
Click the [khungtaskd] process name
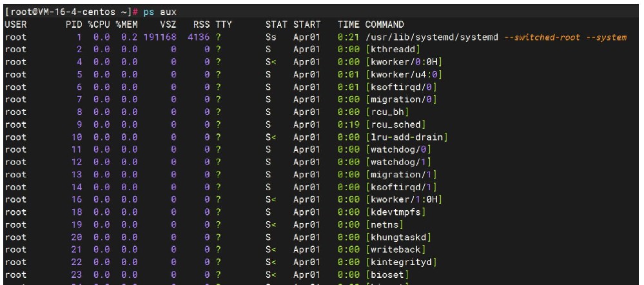[x=398, y=237]
